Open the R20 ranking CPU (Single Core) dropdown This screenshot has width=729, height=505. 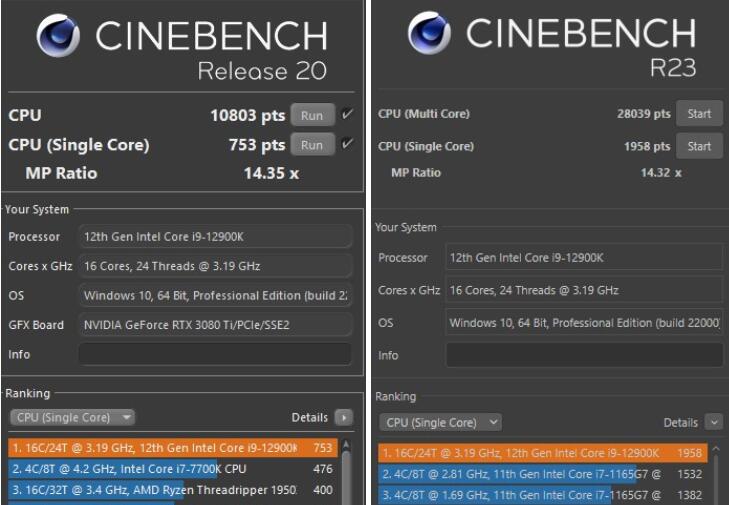(72, 417)
